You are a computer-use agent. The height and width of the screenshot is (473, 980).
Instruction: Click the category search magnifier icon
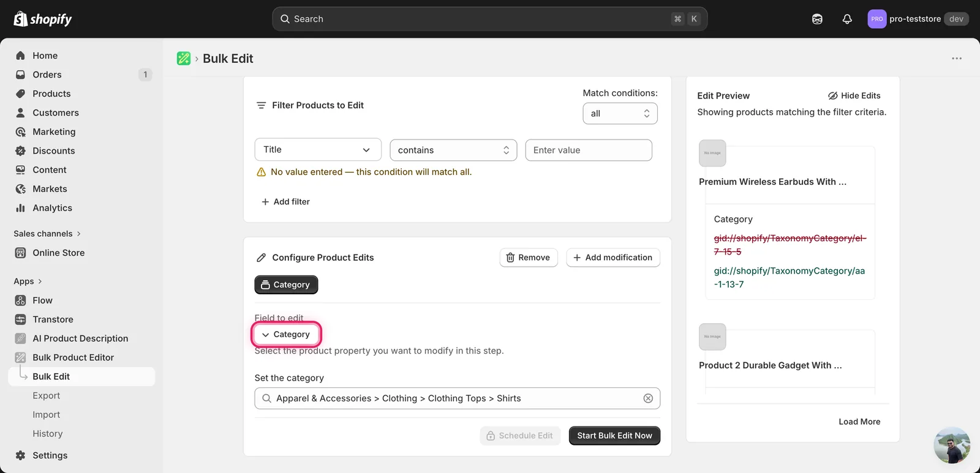[266, 398]
